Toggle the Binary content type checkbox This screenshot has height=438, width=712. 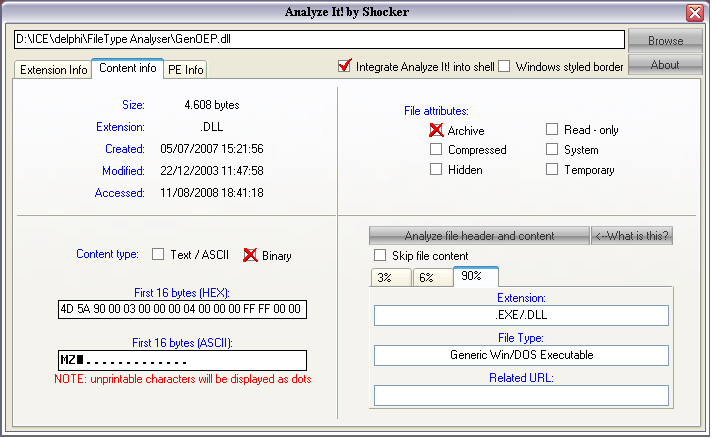click(250, 255)
